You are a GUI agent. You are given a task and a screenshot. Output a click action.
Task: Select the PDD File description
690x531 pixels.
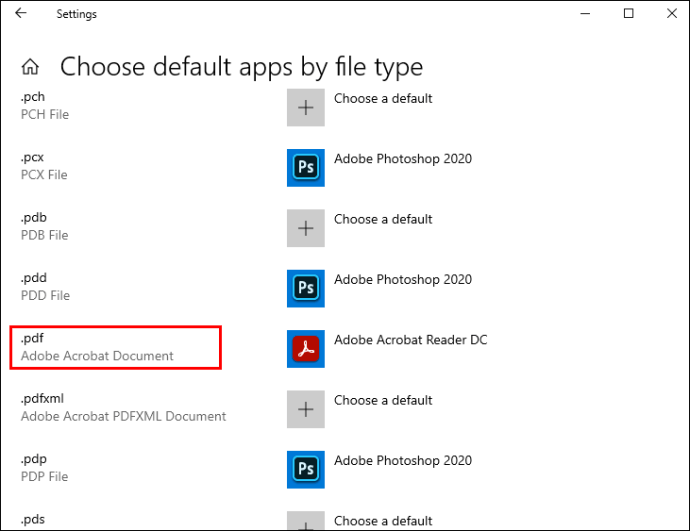click(45, 296)
